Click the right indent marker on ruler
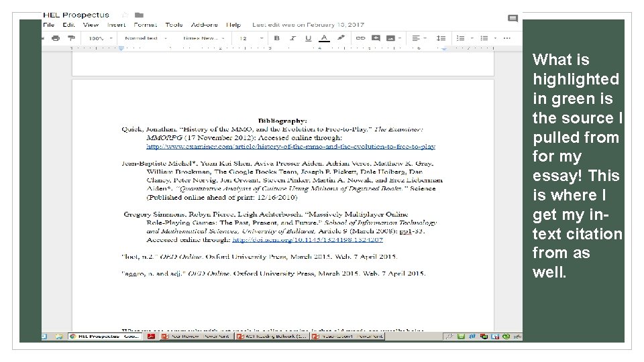This screenshot has width=644, height=362. [444, 48]
